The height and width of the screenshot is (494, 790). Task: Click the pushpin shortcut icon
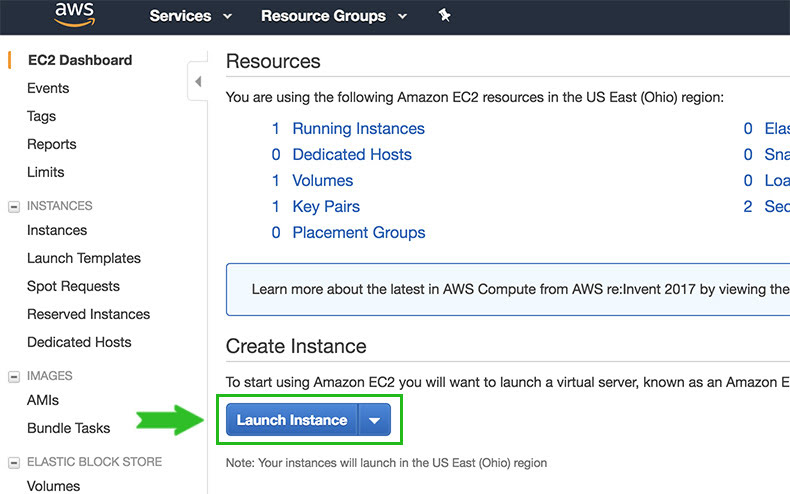(x=444, y=16)
